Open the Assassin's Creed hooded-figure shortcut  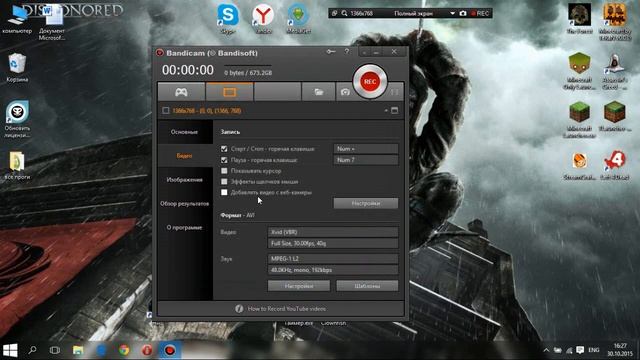point(615,71)
